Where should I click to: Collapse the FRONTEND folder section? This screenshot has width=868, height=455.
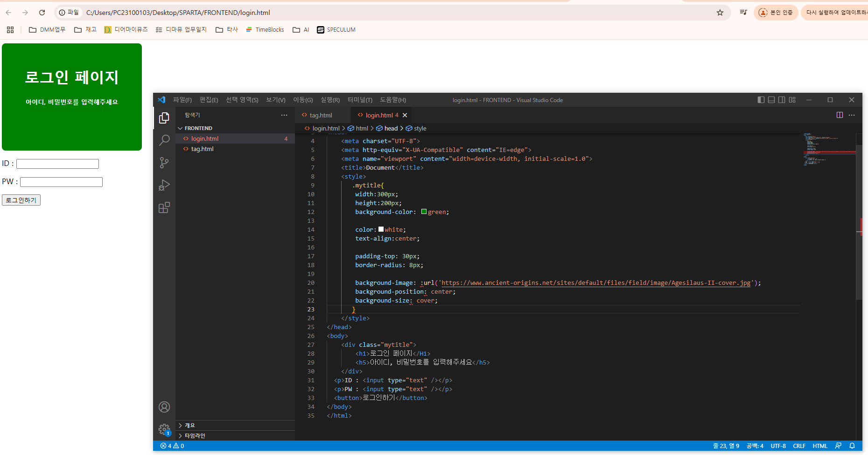235,128
